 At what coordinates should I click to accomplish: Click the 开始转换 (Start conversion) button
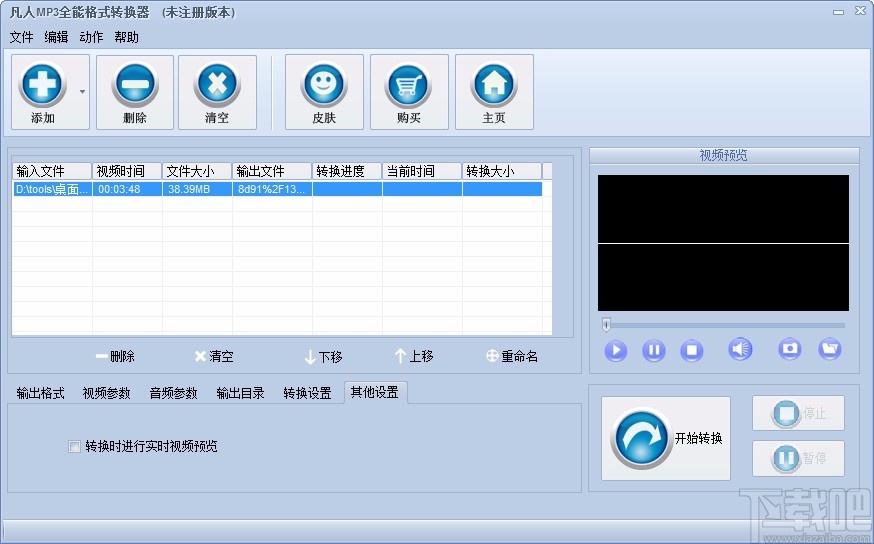click(x=666, y=439)
